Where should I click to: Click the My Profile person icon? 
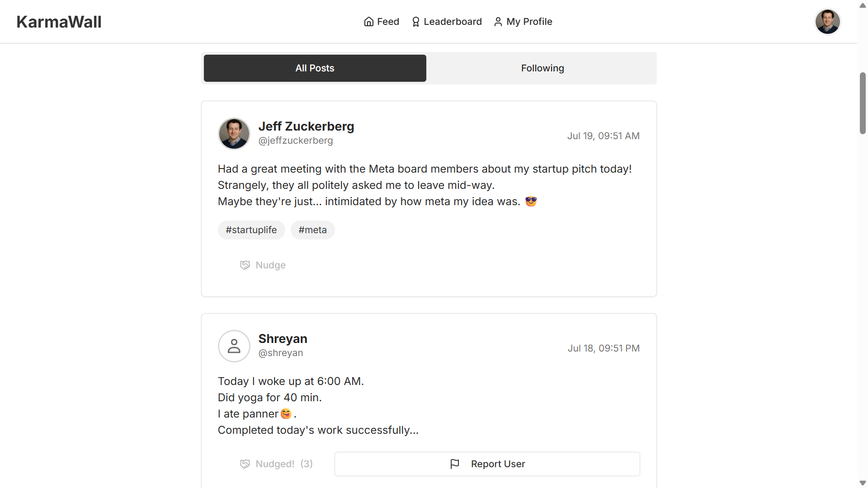(498, 22)
